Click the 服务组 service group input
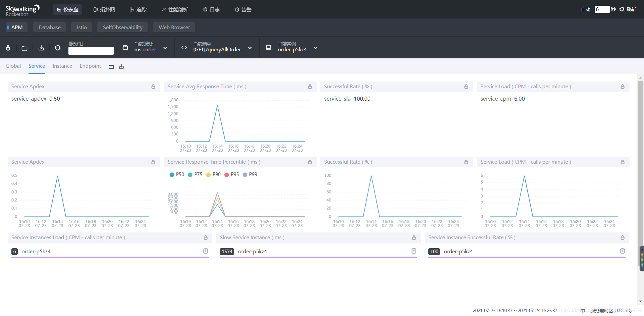The height and width of the screenshot is (316, 644). click(91, 51)
